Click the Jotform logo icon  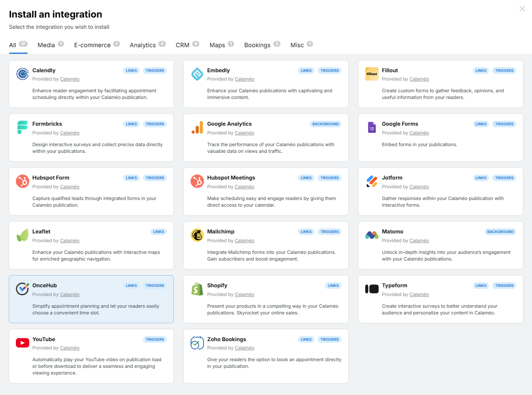click(372, 182)
